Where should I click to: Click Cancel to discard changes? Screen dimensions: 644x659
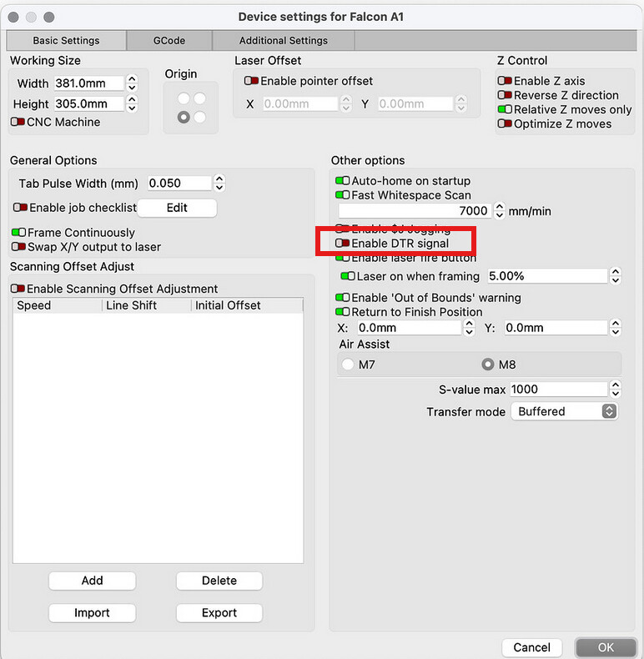531,647
